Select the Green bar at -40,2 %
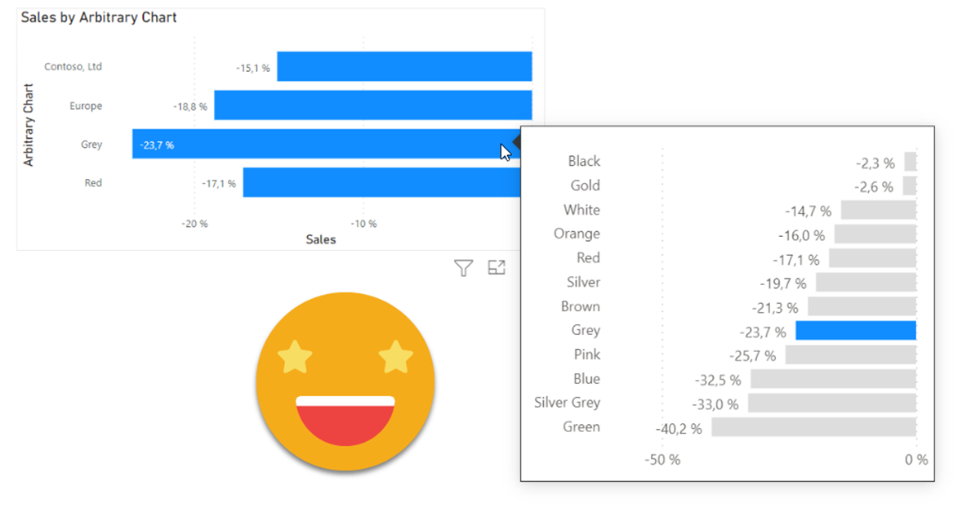This screenshot has height=513, width=980. (x=813, y=427)
